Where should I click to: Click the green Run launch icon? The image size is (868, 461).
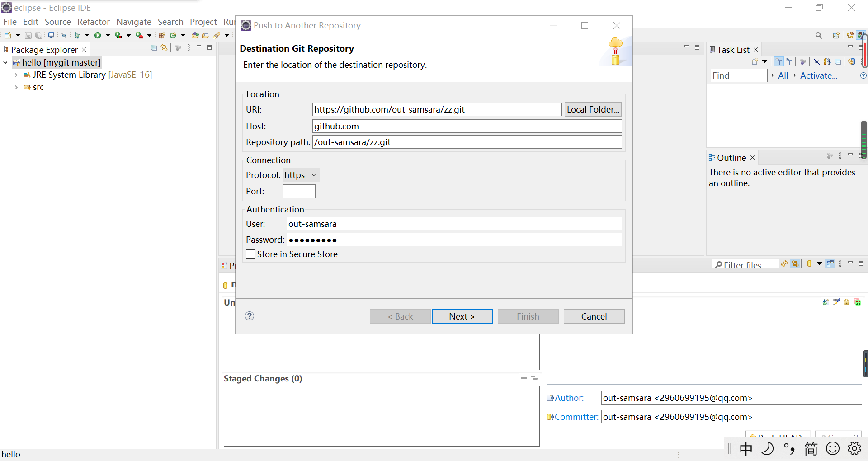[x=98, y=35]
